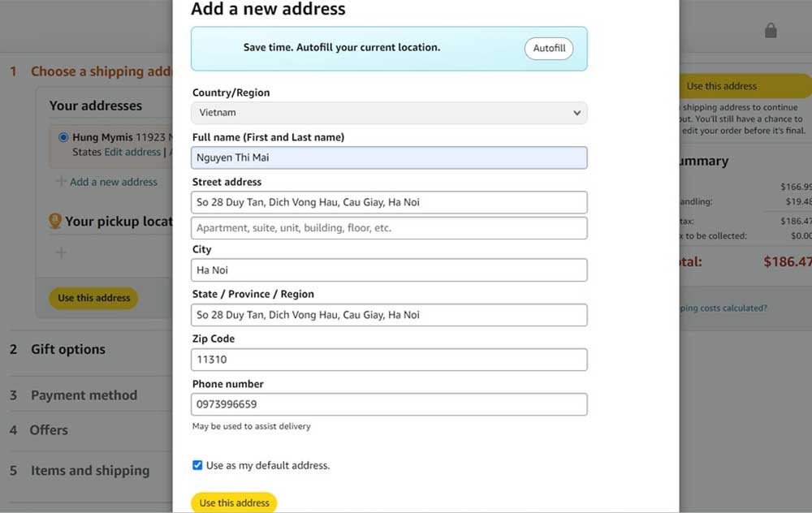Click the dropdown chevron in Country/Region
812x513 pixels.
[577, 113]
